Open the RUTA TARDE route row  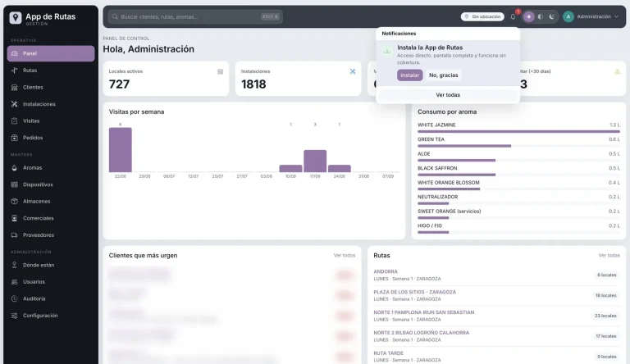coord(496,357)
